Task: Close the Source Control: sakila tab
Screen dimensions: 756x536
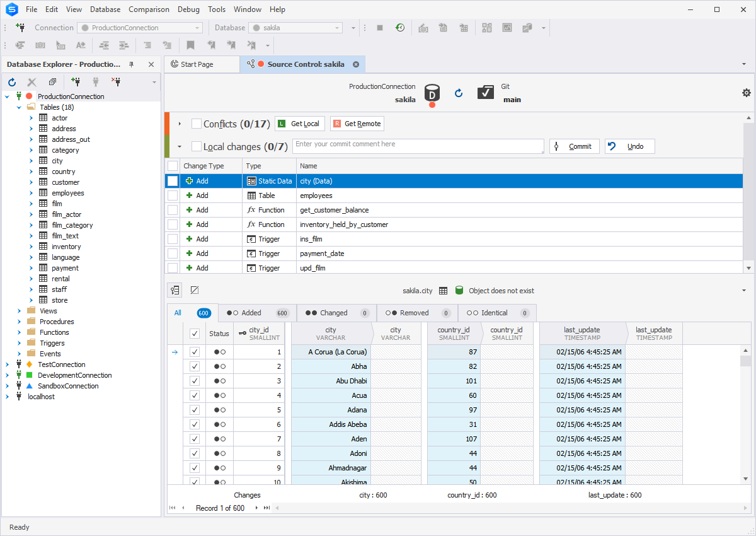Action: [356, 64]
